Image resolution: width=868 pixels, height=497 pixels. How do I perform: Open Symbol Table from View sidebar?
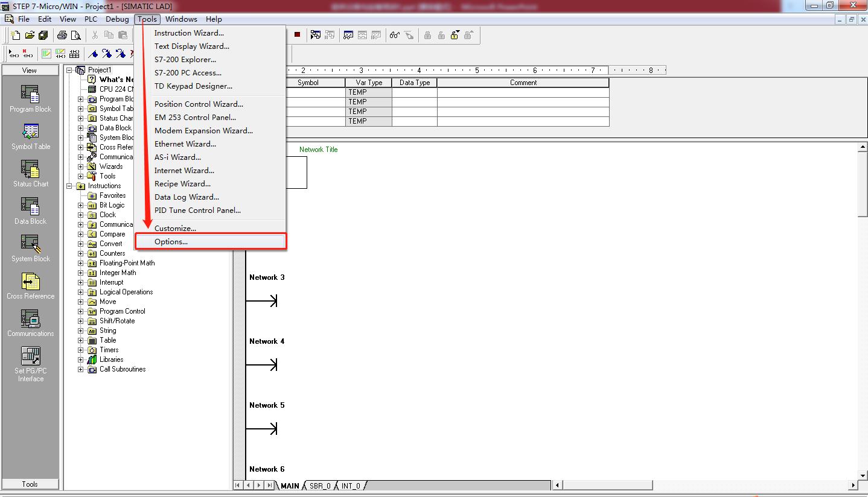pyautogui.click(x=30, y=136)
